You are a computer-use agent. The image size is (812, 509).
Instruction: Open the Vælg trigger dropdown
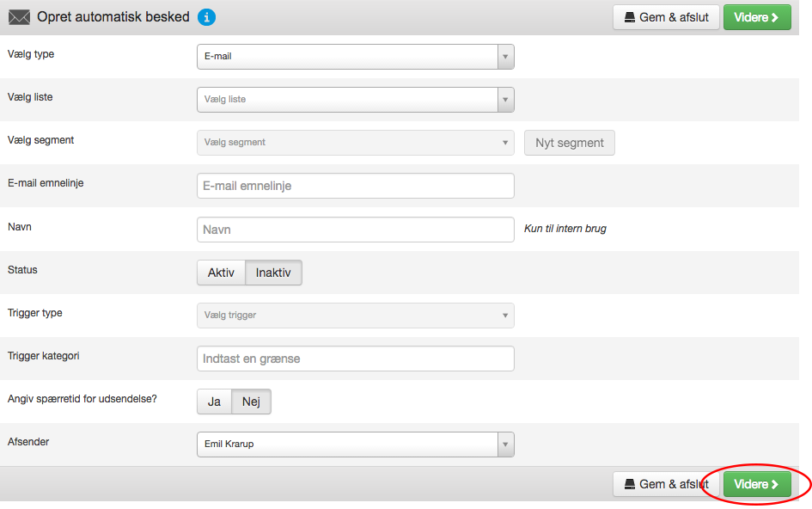[x=355, y=316]
